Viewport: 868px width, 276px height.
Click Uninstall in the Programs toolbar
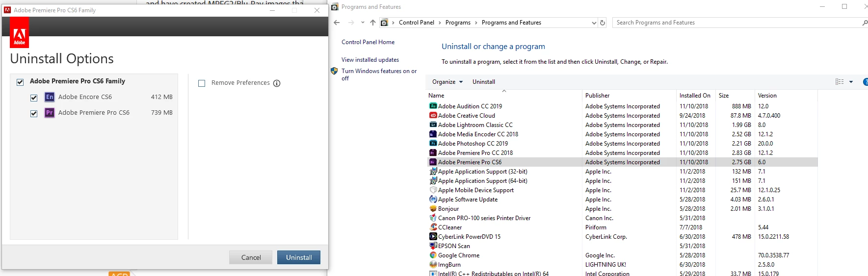[483, 82]
